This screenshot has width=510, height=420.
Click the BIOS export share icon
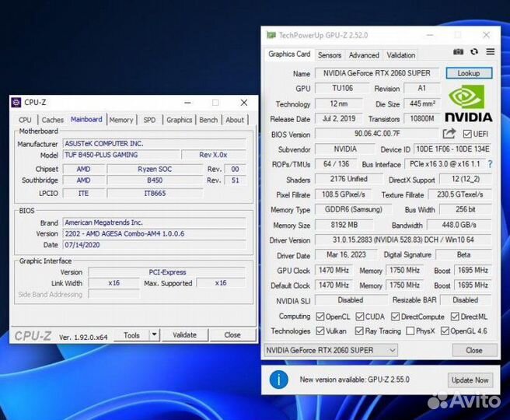point(449,133)
